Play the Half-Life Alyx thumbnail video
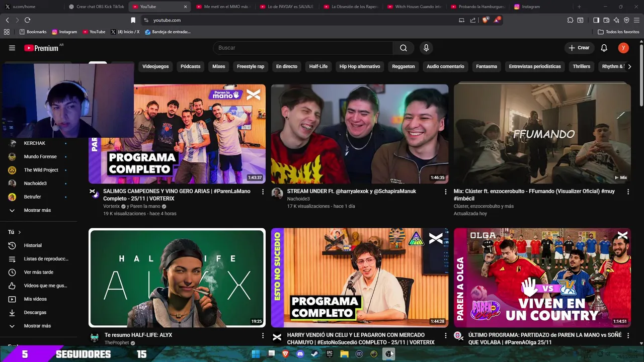This screenshot has height=362, width=644. [177, 278]
